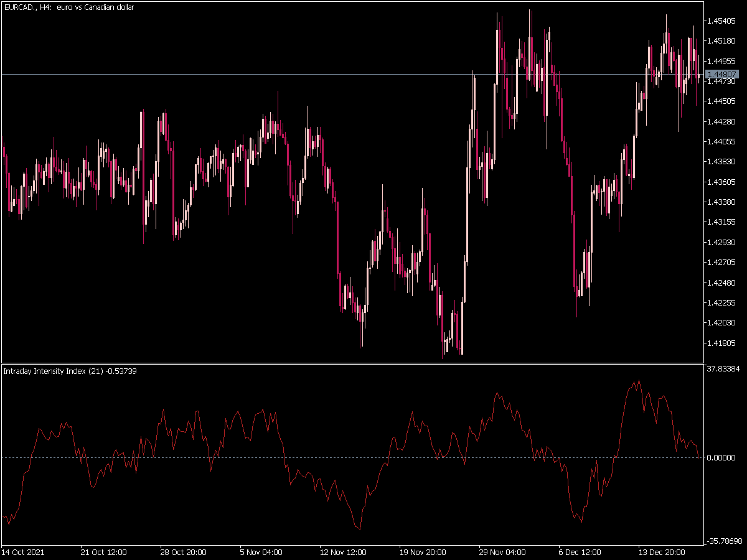Click the 28 Oct 20:00 time label
Viewport: 747px width, 560px height.
pos(183,552)
